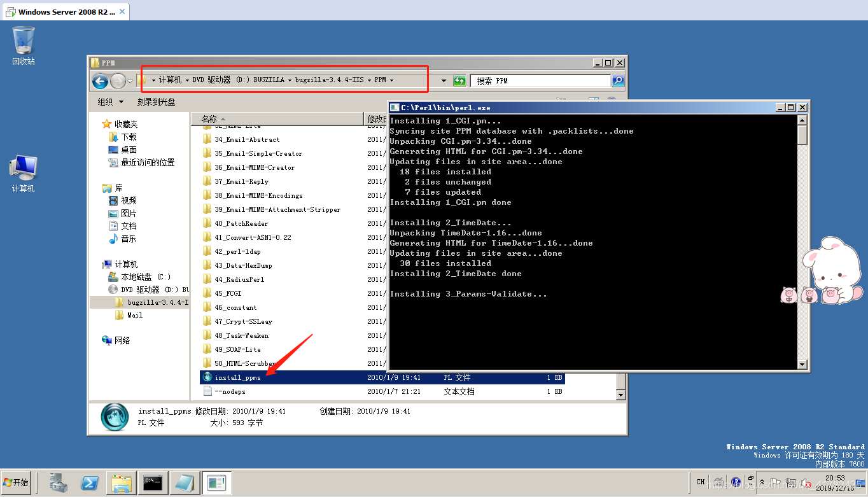Image resolution: width=868 pixels, height=497 pixels.
Task: Click the search magnifier icon
Action: click(x=618, y=81)
